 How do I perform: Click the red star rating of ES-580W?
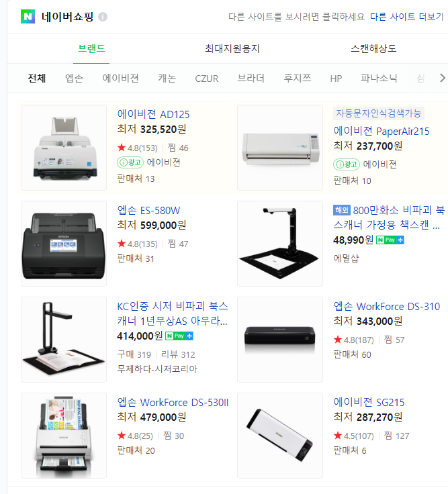pyautogui.click(x=122, y=244)
